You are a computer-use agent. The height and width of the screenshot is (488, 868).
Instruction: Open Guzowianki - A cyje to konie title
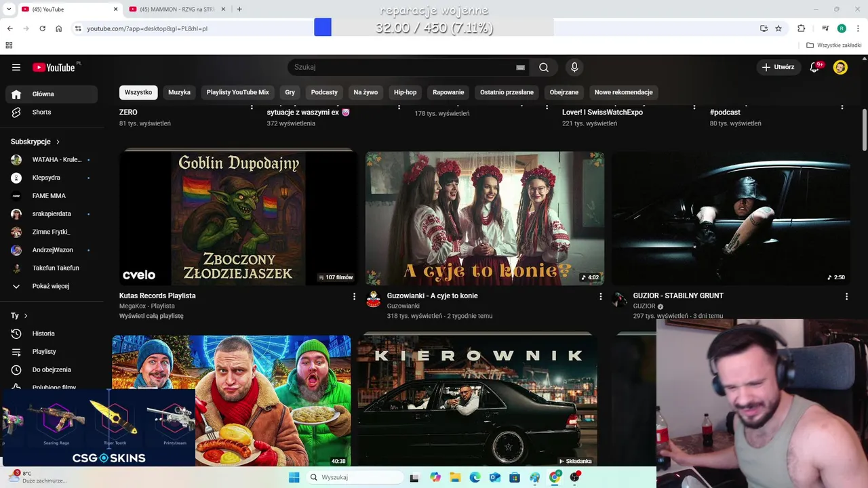point(432,296)
